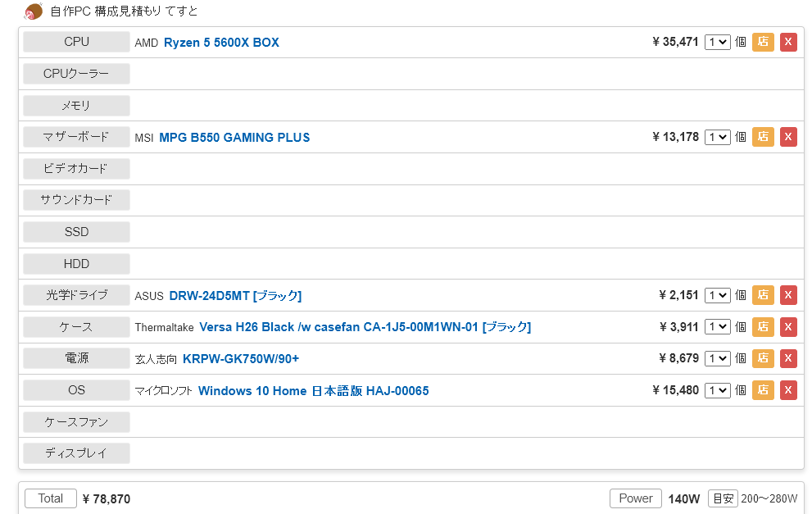Open shop icon for Ryzen 5 5600X row
Screen dimensions: 812x514
[x=763, y=42]
